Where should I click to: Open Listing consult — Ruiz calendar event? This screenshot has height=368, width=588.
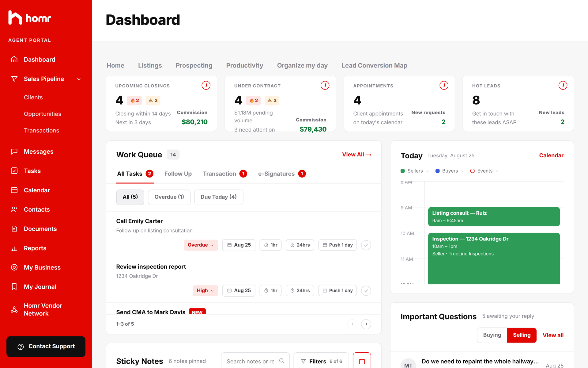click(494, 217)
